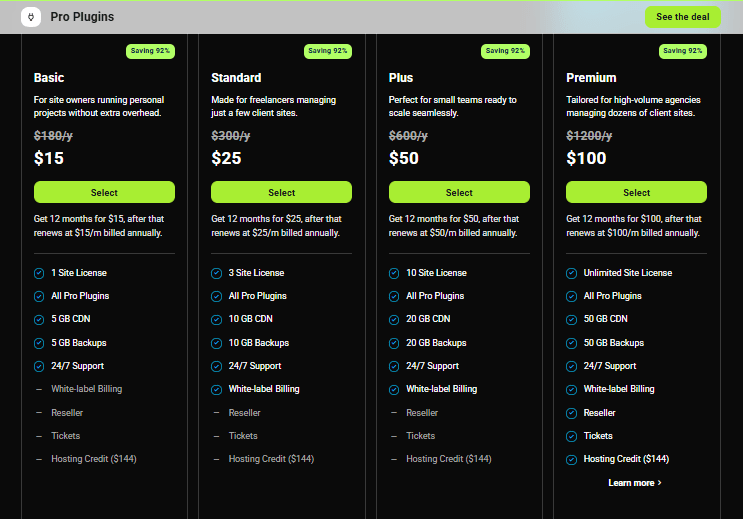Click Premium plan Reseller check icon
This screenshot has width=743, height=519.
[571, 413]
